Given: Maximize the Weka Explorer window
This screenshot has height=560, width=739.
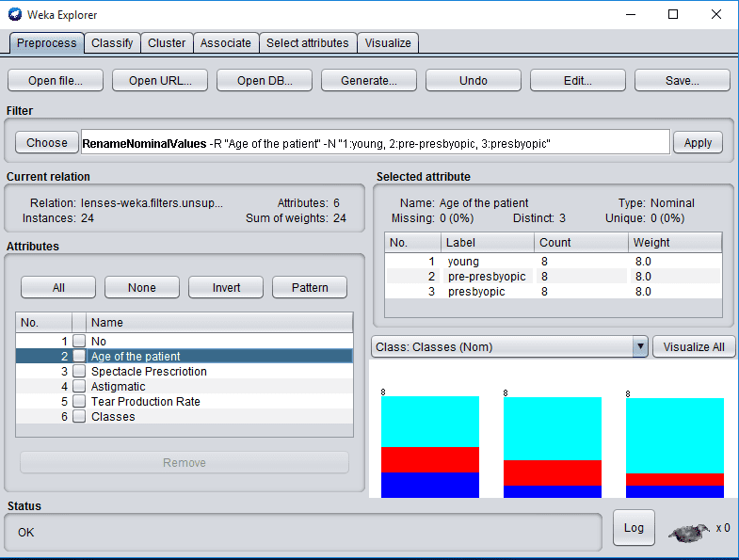Looking at the screenshot, I should pyautogui.click(x=673, y=14).
